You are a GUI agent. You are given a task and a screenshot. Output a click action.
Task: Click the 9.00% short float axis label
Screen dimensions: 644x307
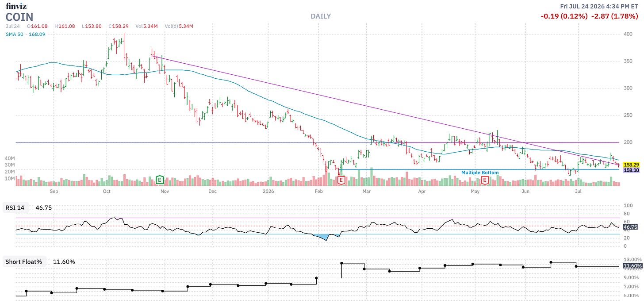click(x=632, y=277)
